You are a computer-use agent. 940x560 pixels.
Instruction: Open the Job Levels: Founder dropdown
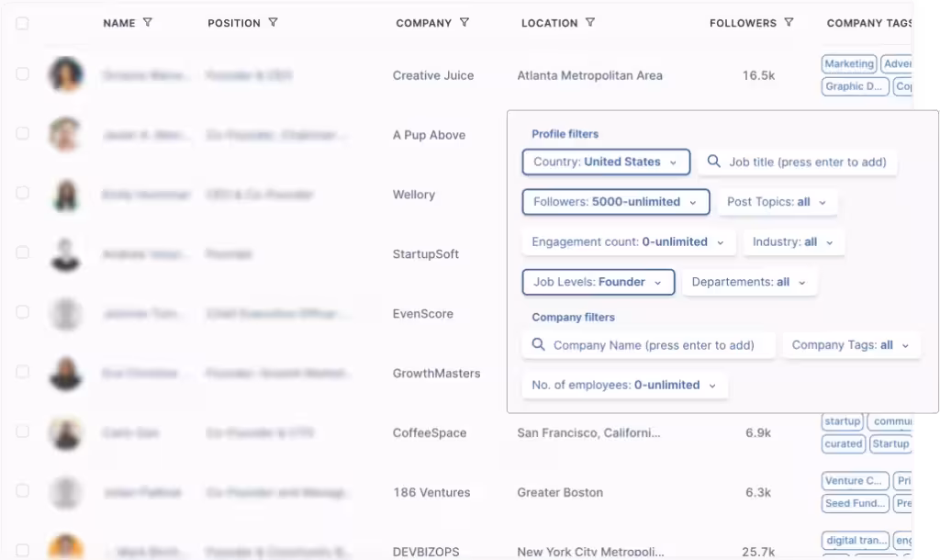coord(598,282)
